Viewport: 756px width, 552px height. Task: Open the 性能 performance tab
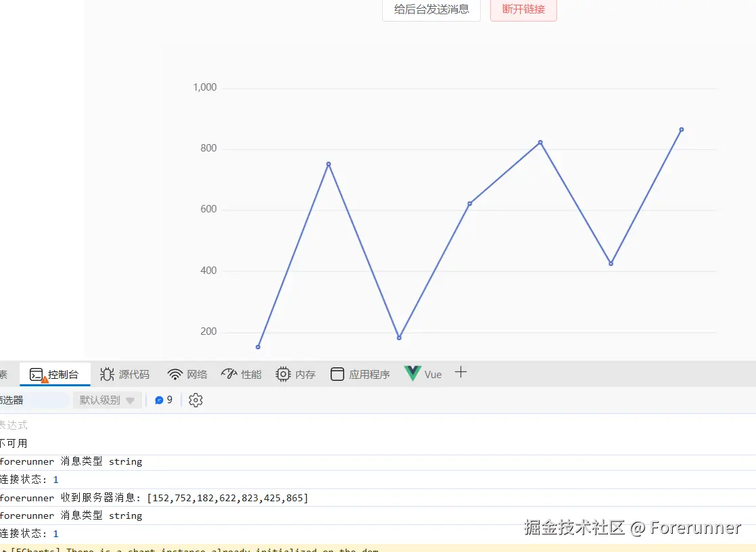(x=241, y=375)
